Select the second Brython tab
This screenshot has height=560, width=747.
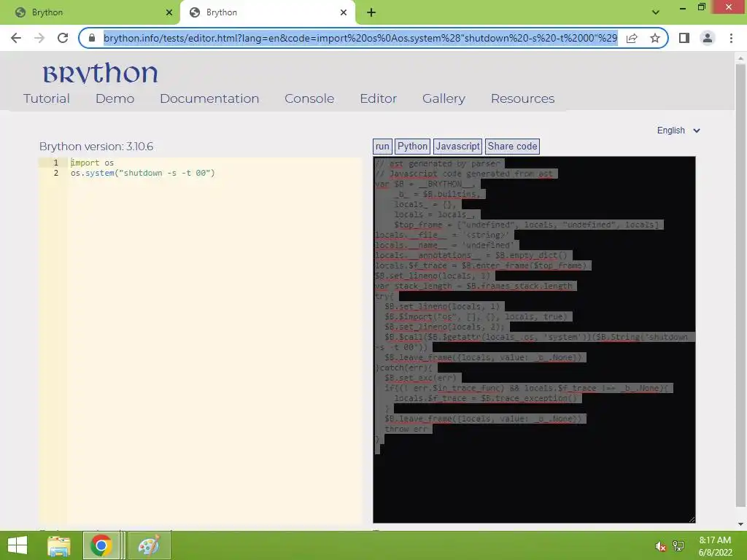(267, 12)
